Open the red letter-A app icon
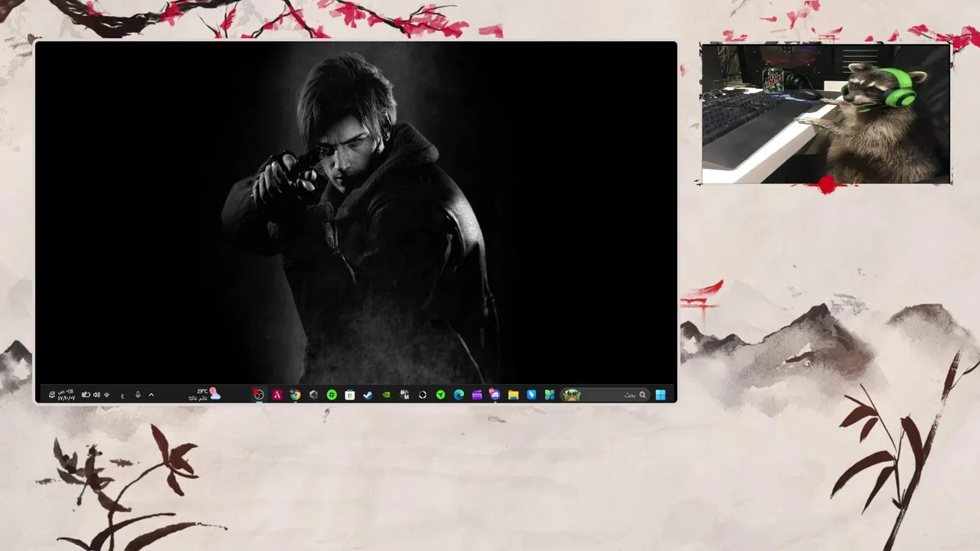 [x=277, y=395]
